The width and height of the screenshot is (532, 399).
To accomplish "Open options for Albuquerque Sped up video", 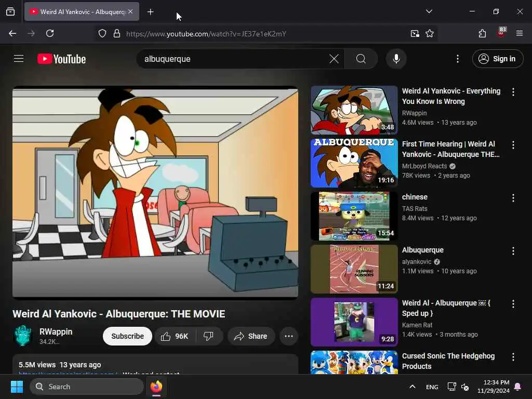I will coord(513,303).
